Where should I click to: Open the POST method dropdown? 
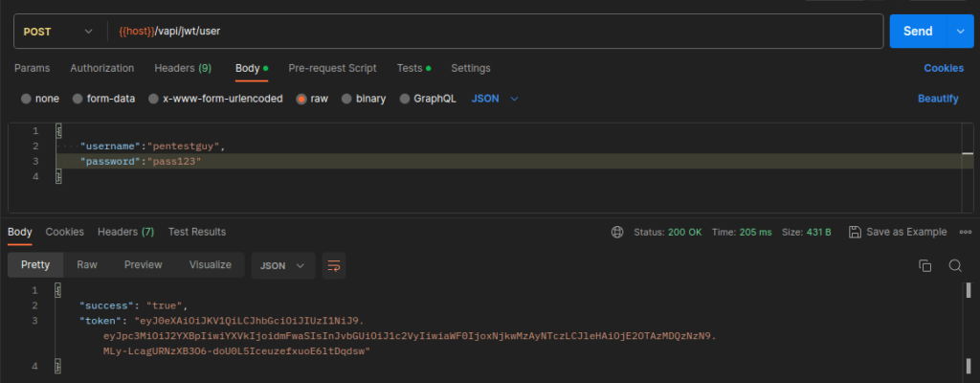[x=57, y=32]
